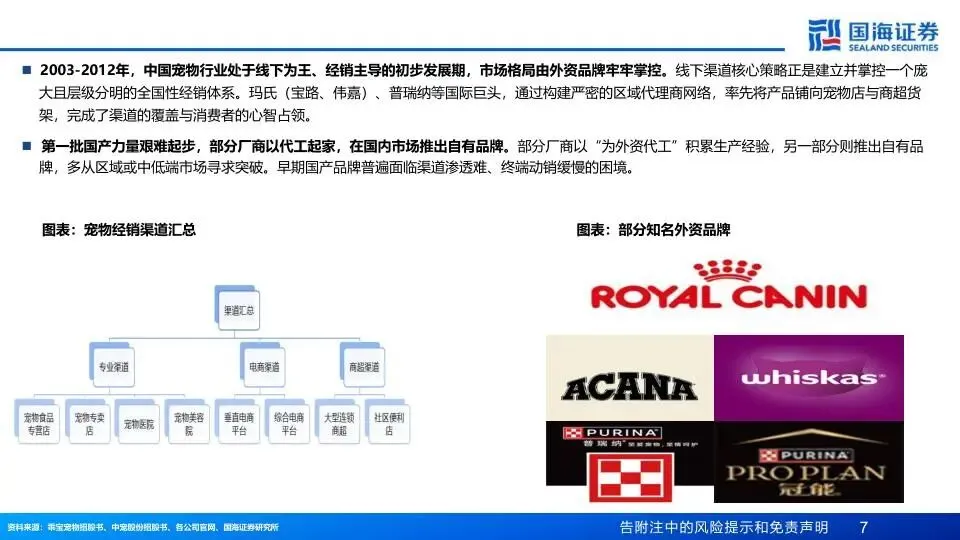Screen dimensions: 960x540
Task: Click the title 图表：宠物经销渠道汇总
Action: click(x=119, y=230)
